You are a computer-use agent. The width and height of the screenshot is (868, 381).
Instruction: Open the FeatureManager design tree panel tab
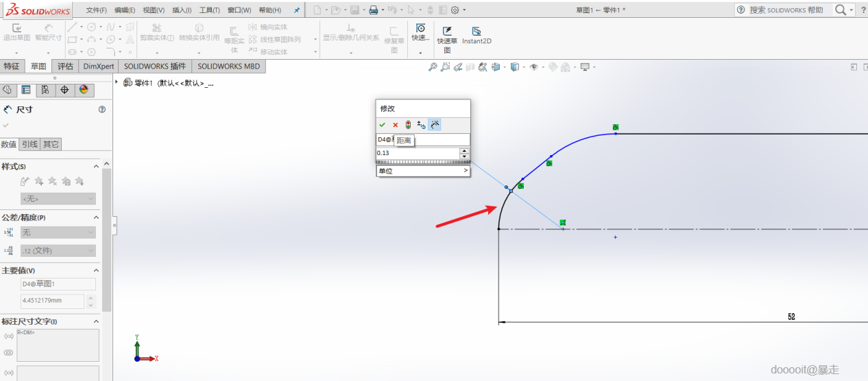[8, 90]
